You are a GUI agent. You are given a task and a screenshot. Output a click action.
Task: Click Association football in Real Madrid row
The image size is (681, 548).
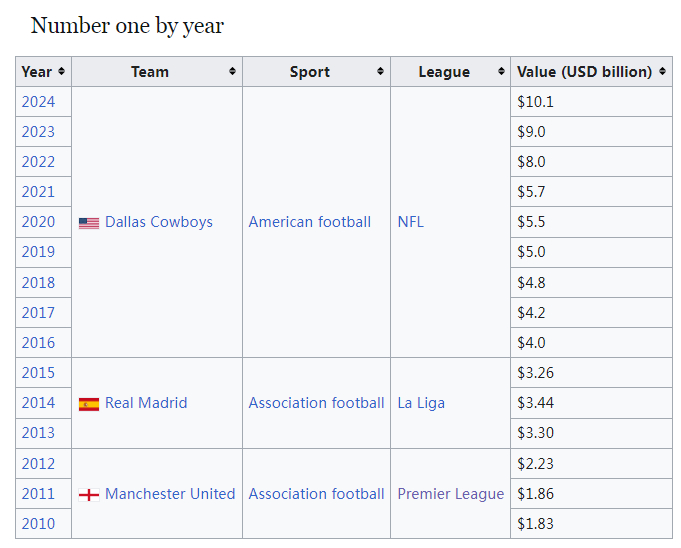(316, 403)
